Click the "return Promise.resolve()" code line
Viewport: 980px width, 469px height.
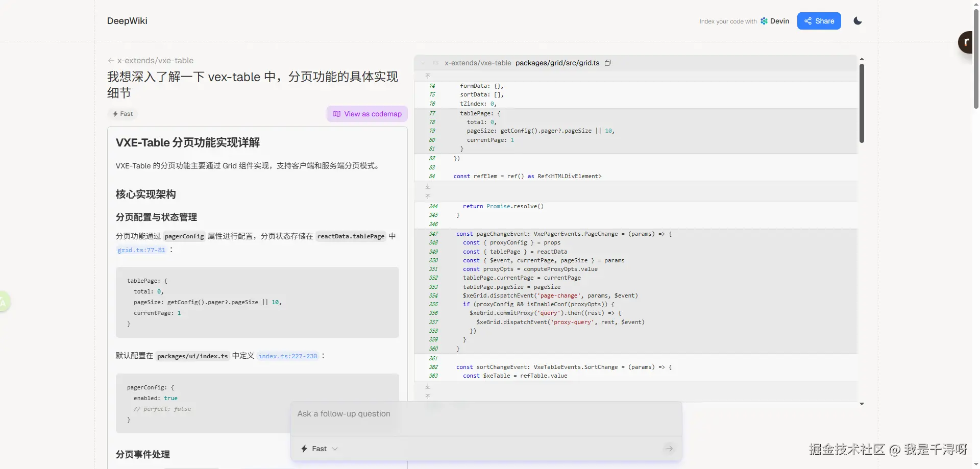(x=503, y=206)
